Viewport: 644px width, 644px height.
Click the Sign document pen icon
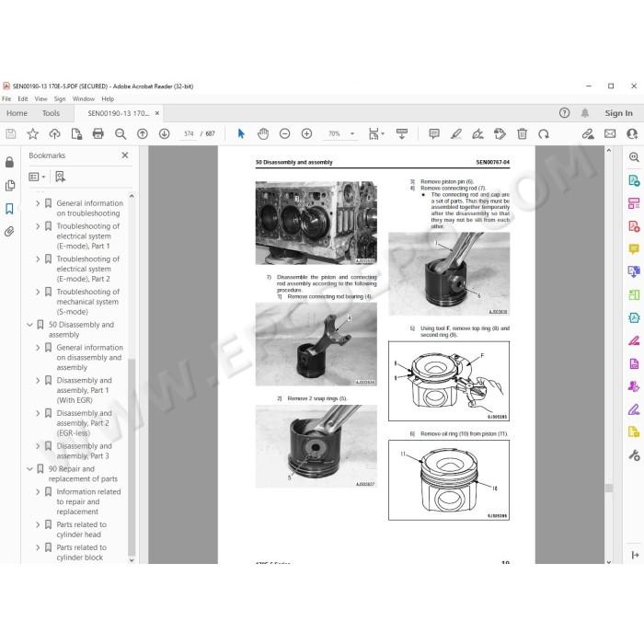[x=477, y=134]
